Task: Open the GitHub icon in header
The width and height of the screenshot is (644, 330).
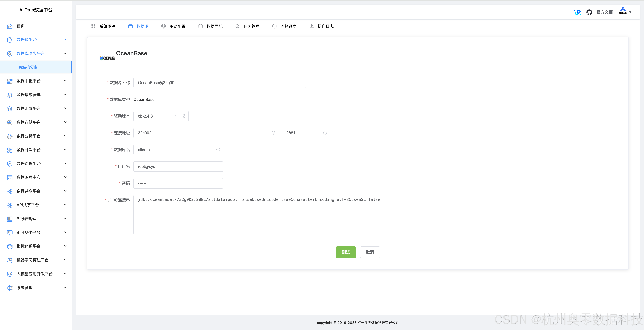Action: pos(589,12)
